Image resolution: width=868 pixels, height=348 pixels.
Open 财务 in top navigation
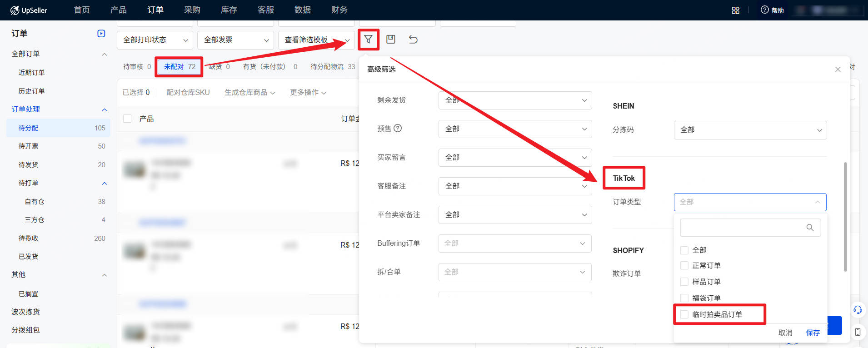pyautogui.click(x=339, y=10)
